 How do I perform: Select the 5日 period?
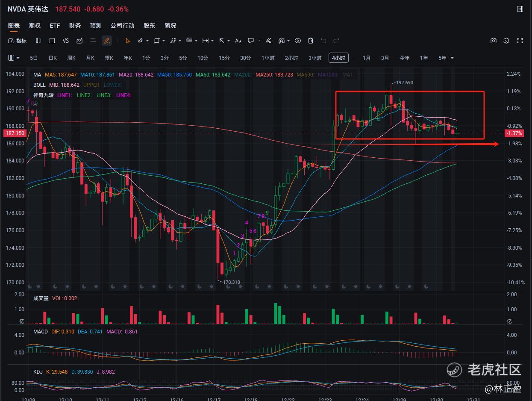tap(34, 58)
